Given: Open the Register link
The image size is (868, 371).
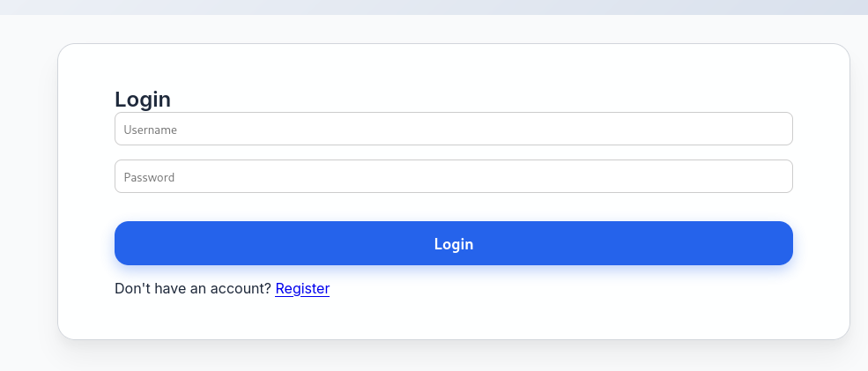Looking at the screenshot, I should (x=302, y=288).
